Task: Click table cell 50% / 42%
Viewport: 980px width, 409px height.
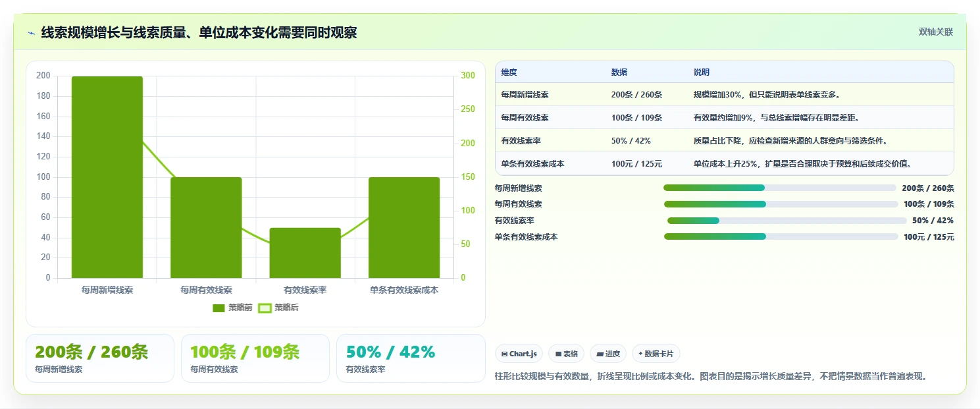Action: point(631,141)
